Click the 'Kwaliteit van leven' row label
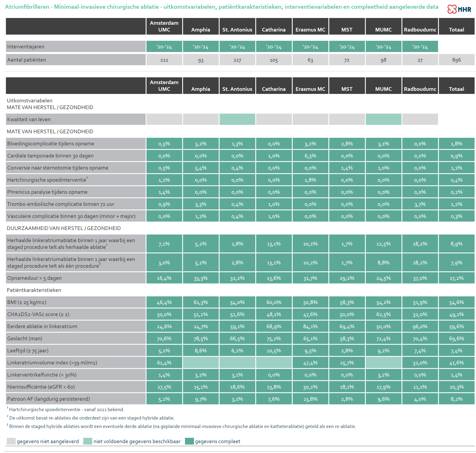Image resolution: width=476 pixels, height=453 pixels. coord(29,119)
